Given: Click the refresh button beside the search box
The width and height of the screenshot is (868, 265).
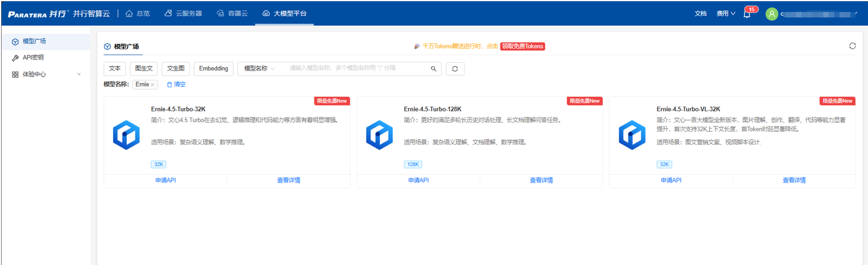Looking at the screenshot, I should [x=455, y=69].
